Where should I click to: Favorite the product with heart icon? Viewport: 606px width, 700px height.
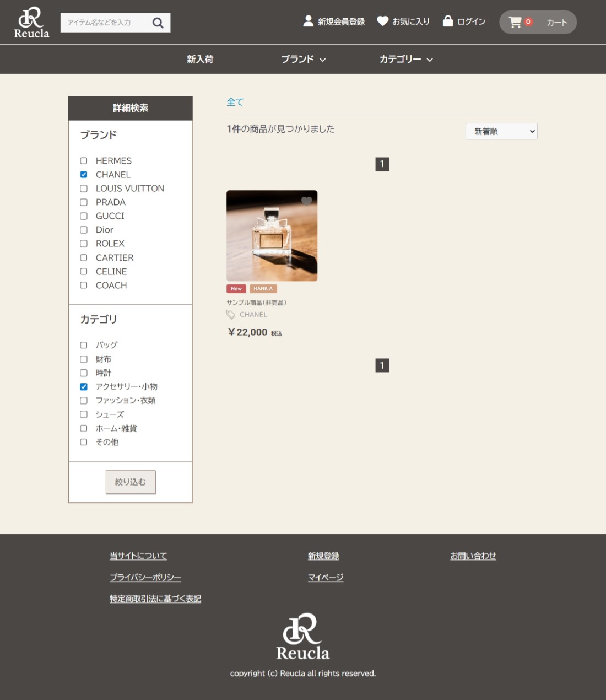(x=306, y=201)
